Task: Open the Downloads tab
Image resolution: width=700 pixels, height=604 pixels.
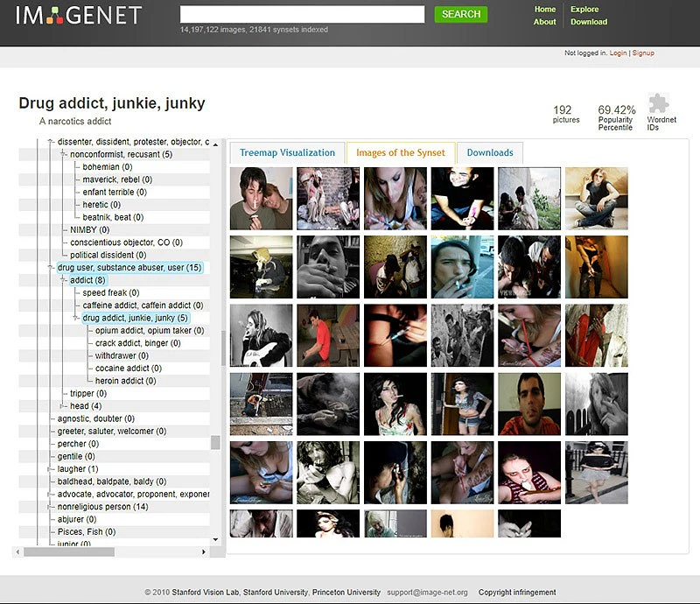Action: (490, 153)
